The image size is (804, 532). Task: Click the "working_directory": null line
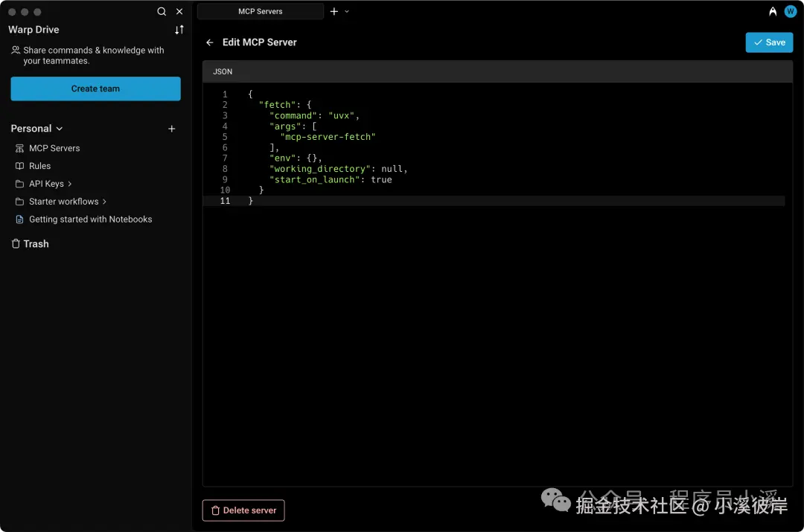point(339,169)
